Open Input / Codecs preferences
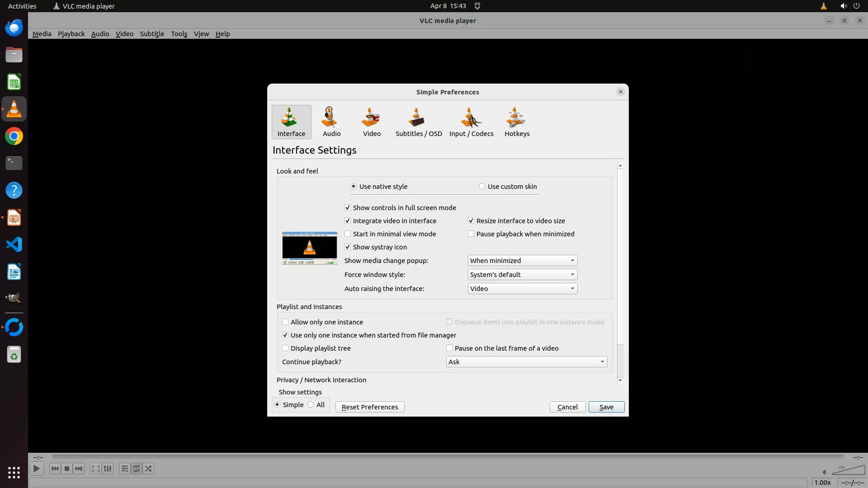 click(471, 122)
